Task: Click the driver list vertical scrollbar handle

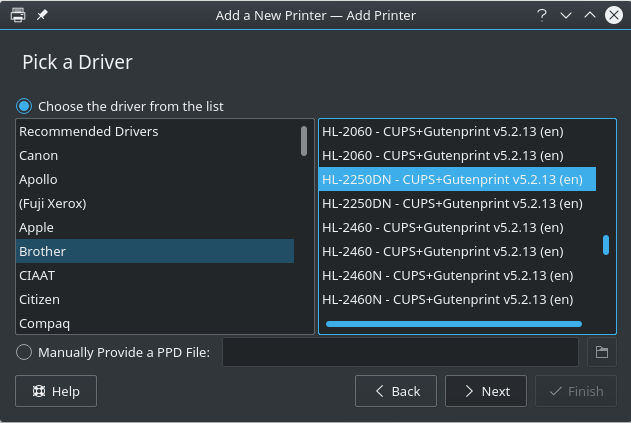Action: point(606,245)
